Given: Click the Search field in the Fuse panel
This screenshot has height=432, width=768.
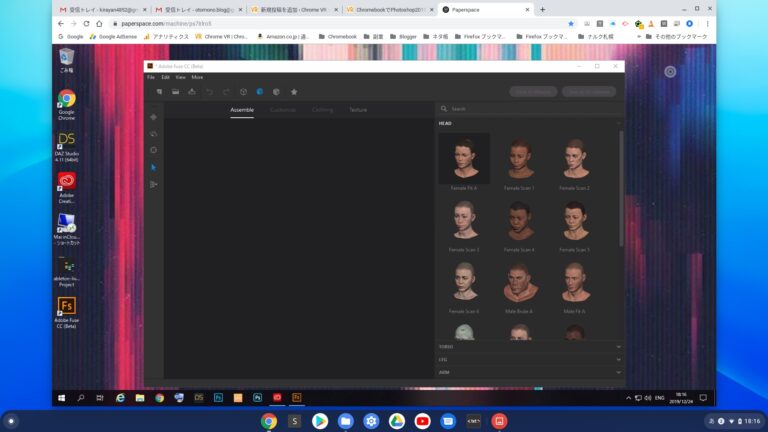Looking at the screenshot, I should click(529, 109).
